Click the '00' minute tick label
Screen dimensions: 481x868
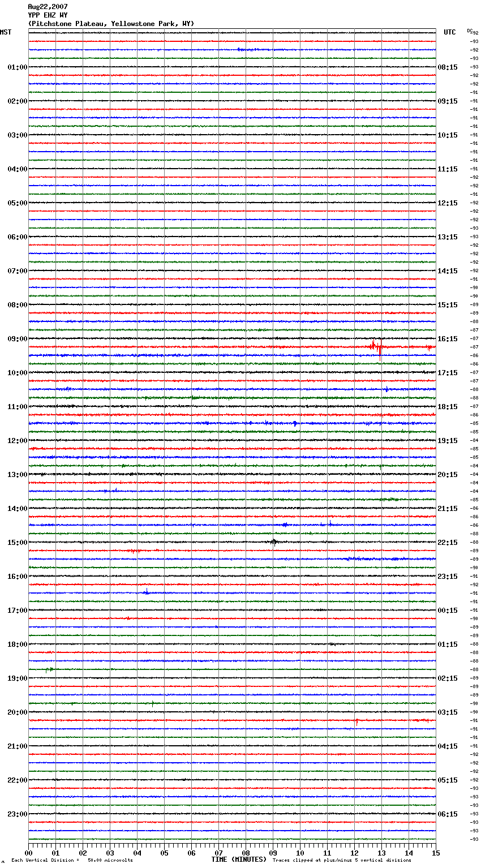28,853
